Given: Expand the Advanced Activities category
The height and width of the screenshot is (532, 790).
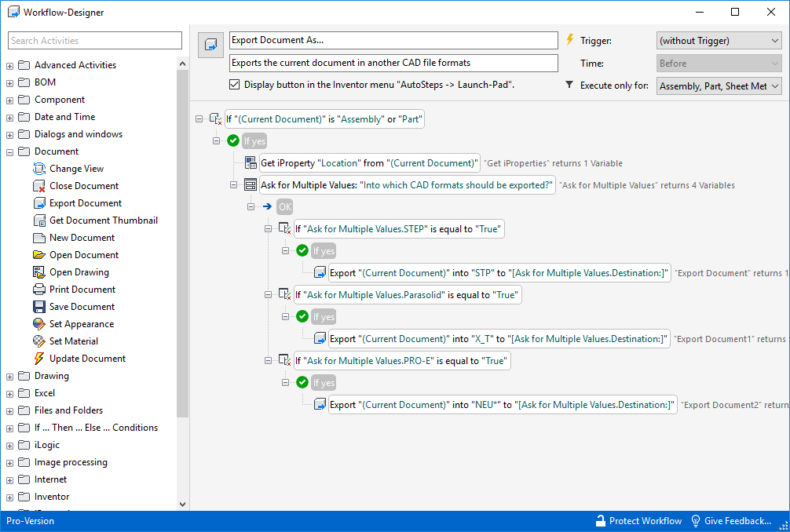Looking at the screenshot, I should pyautogui.click(x=10, y=65).
